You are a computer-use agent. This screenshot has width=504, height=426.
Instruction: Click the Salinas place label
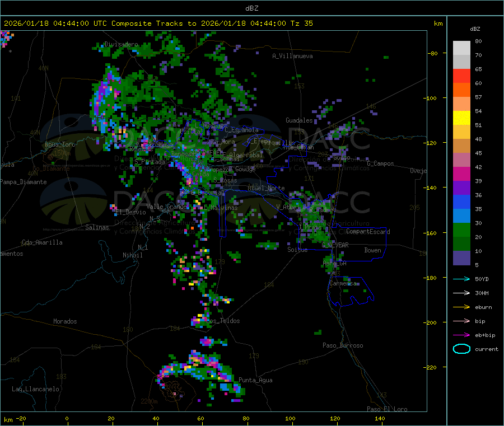pos(97,227)
